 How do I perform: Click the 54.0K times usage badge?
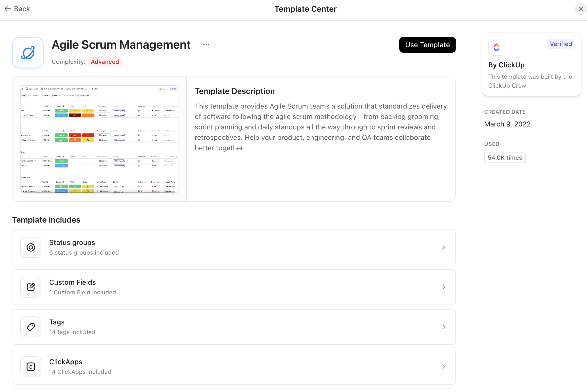click(505, 157)
